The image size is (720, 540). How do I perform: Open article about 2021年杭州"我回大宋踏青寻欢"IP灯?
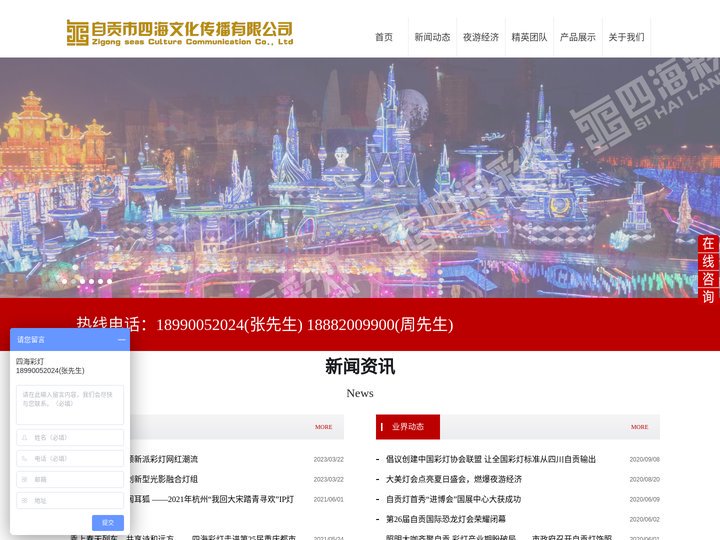[x=212, y=499]
